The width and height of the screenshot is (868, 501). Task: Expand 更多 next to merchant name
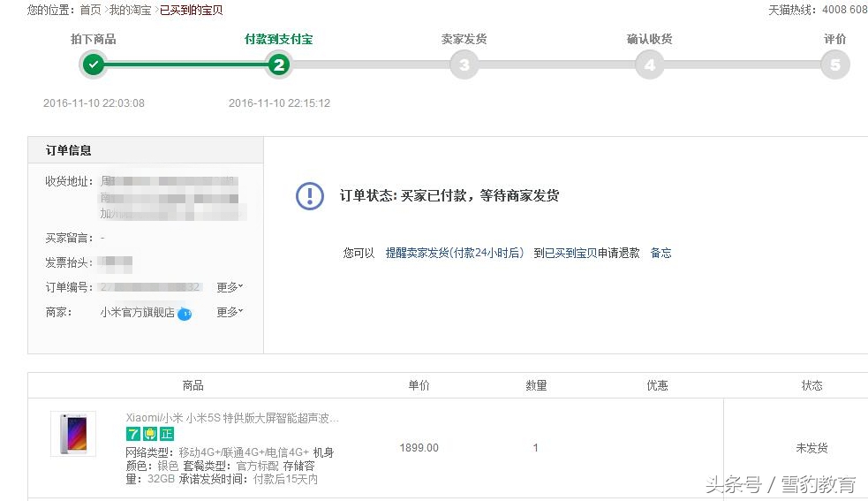pyautogui.click(x=230, y=312)
